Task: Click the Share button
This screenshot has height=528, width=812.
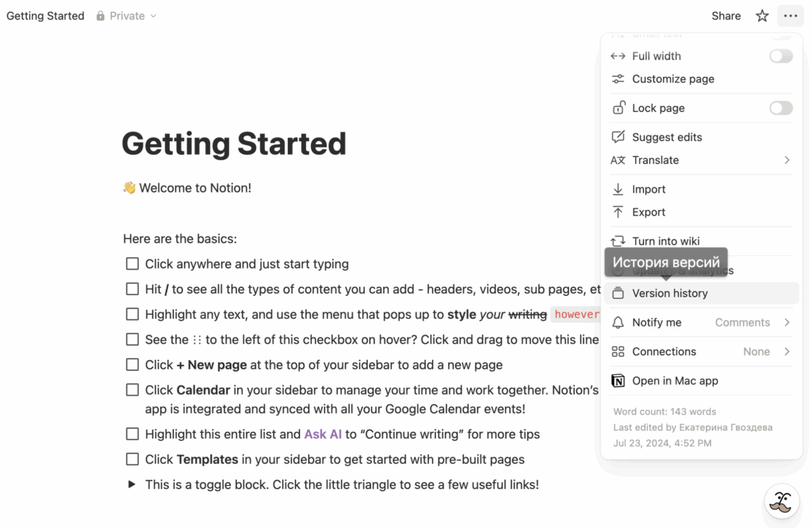Action: click(x=726, y=16)
